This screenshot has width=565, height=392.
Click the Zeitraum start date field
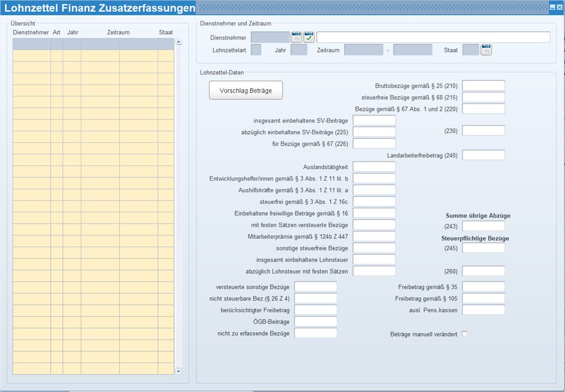tap(363, 50)
